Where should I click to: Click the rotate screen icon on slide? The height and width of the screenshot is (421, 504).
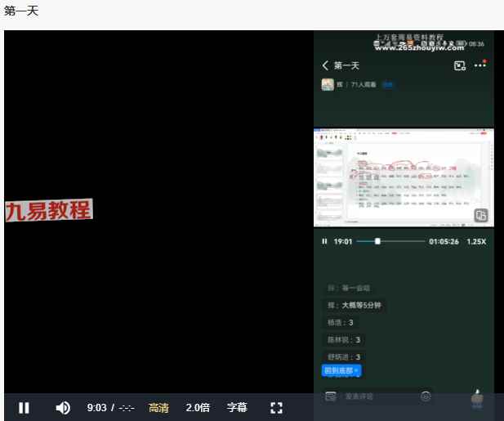tap(481, 215)
